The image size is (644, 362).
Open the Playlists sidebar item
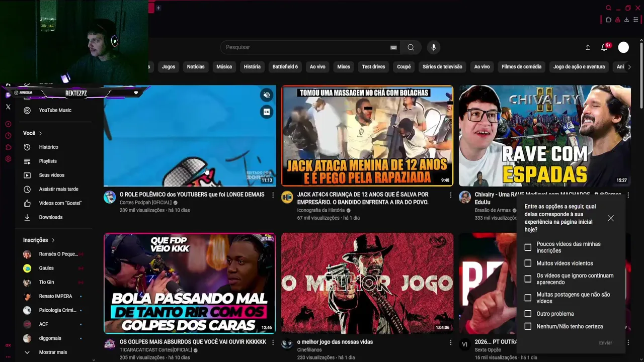(x=48, y=161)
